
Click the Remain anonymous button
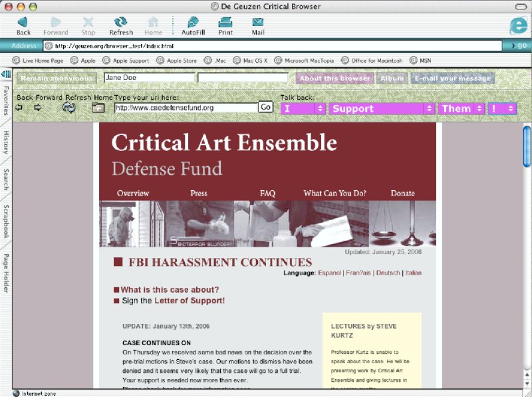coord(57,78)
